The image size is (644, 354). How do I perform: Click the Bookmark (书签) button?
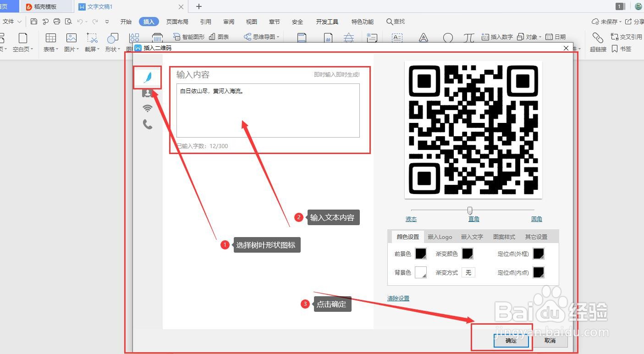pos(622,49)
